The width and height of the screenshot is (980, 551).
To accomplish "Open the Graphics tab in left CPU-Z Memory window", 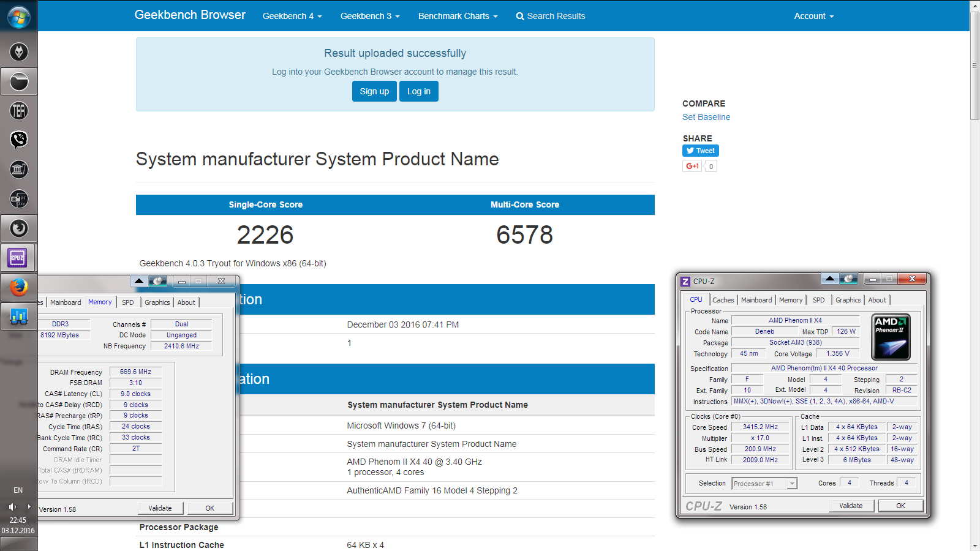I will coord(157,302).
